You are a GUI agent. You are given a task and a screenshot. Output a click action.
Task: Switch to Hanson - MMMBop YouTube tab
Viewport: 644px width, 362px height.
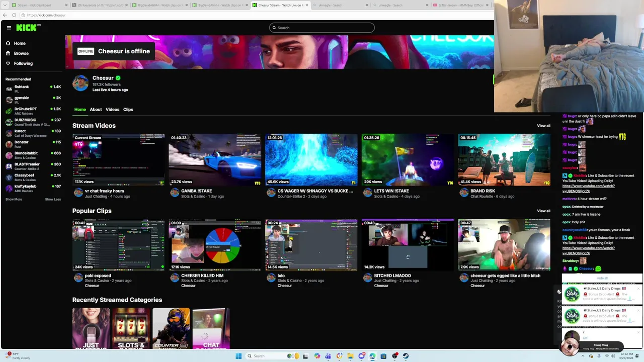(x=462, y=5)
